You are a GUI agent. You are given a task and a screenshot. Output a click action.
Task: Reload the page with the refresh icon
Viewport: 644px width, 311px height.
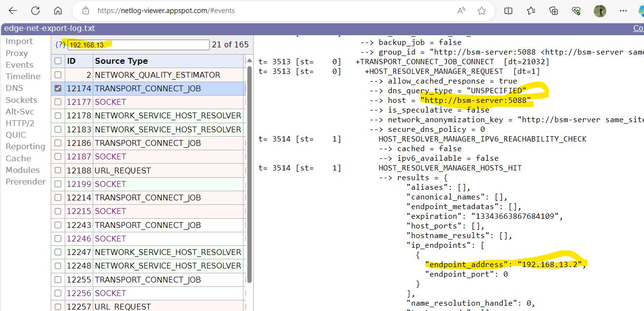point(35,11)
